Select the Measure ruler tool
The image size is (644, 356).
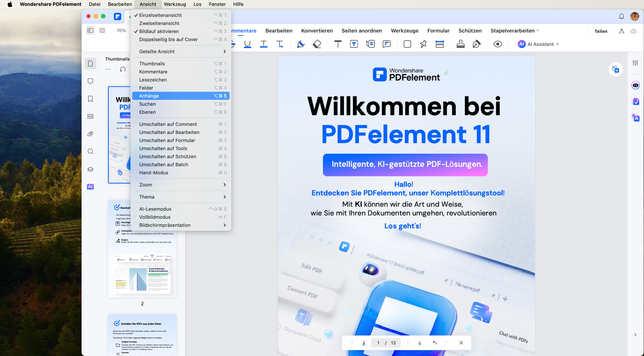pos(440,44)
